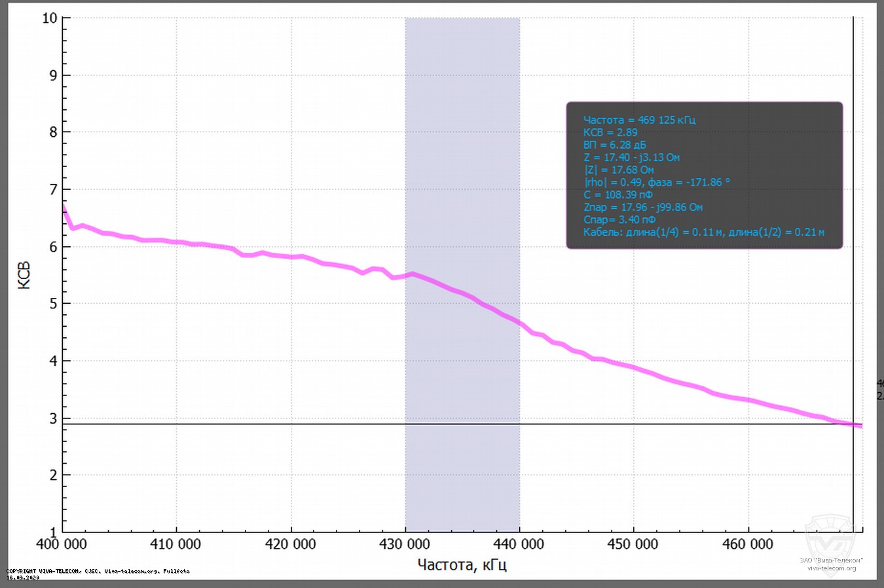The image size is (884, 588).
Task: Click the 7 tick label on y-axis
Action: (x=53, y=190)
